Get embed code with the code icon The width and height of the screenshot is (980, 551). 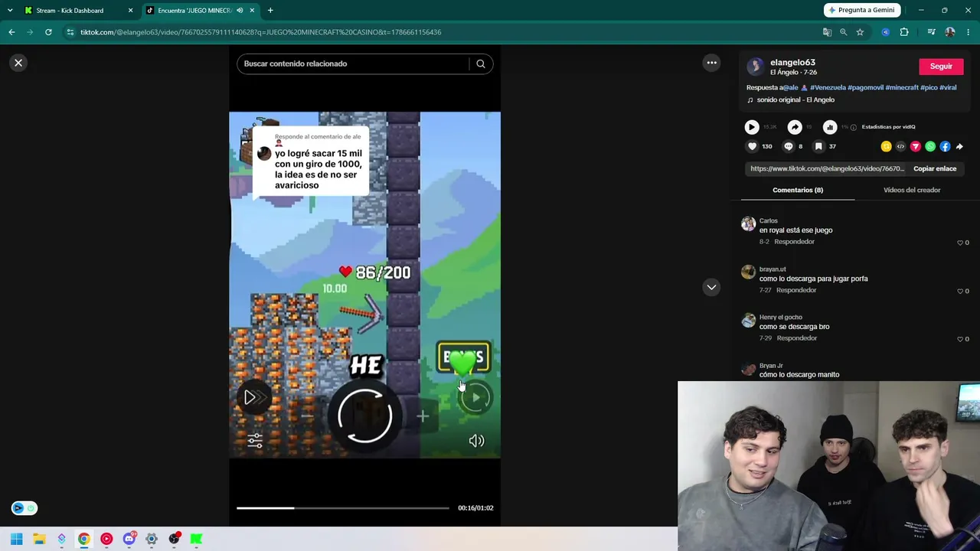pyautogui.click(x=900, y=146)
